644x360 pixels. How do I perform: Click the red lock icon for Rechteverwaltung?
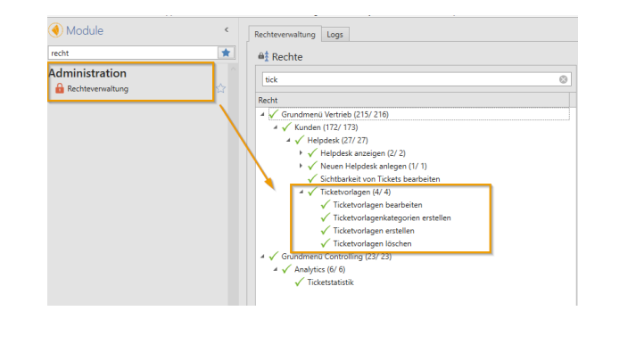[x=59, y=88]
